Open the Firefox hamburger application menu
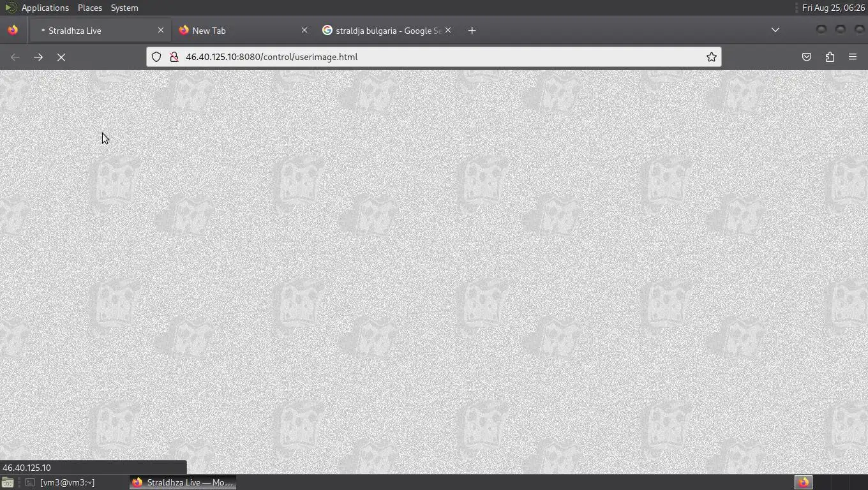Image resolution: width=868 pixels, height=490 pixels. pos(853,57)
